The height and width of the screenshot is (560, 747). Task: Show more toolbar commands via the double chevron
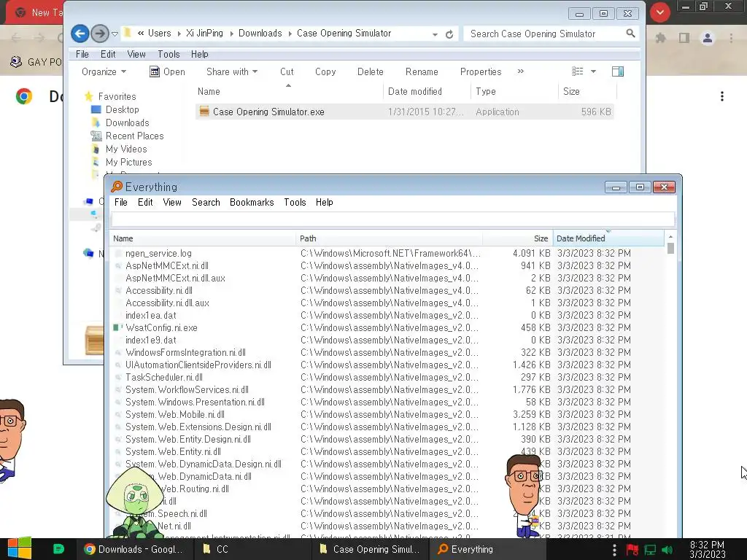coord(520,71)
